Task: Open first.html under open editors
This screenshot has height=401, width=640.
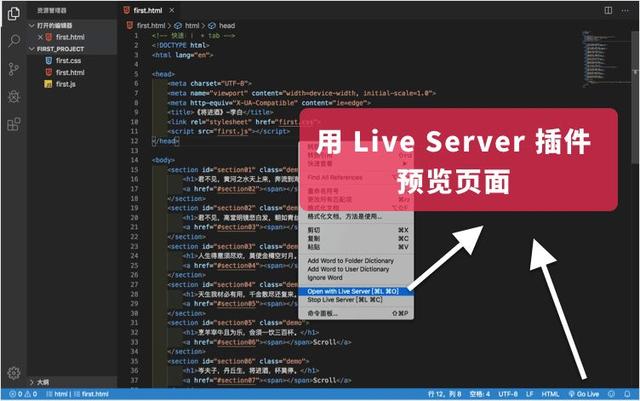Action: (70, 37)
